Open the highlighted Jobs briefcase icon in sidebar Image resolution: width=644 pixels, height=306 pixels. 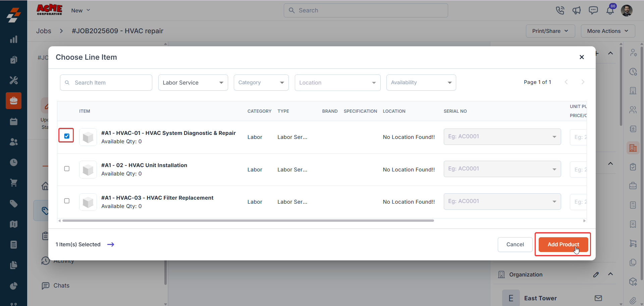coord(13,101)
